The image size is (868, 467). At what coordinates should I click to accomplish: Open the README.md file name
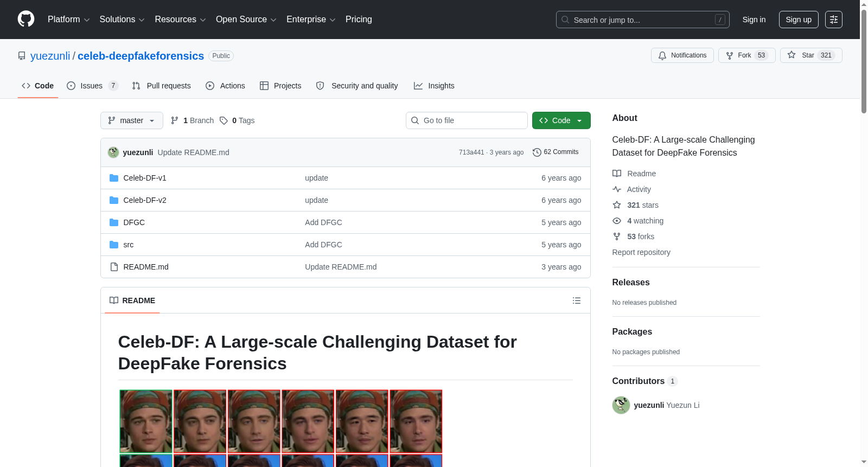pyautogui.click(x=146, y=267)
